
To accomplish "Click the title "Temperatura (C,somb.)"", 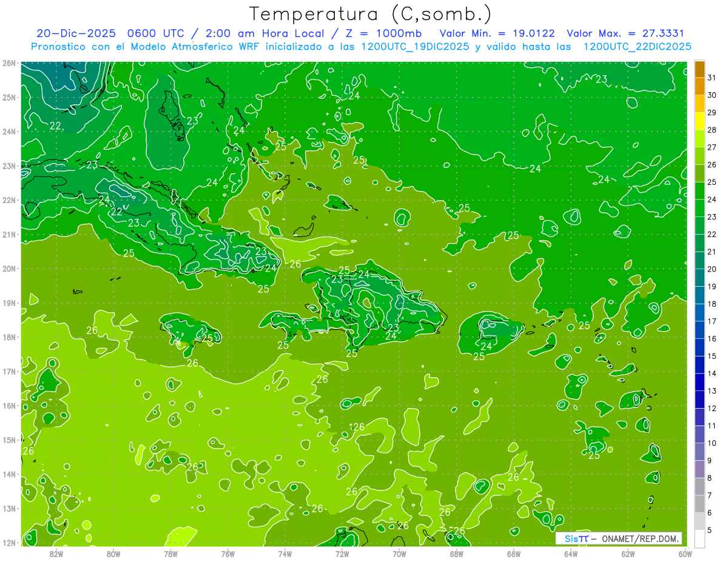I will coord(371,14).
